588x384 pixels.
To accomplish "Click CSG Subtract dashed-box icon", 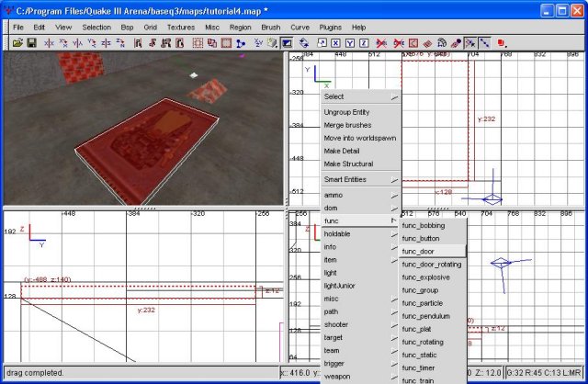I will (198, 43).
